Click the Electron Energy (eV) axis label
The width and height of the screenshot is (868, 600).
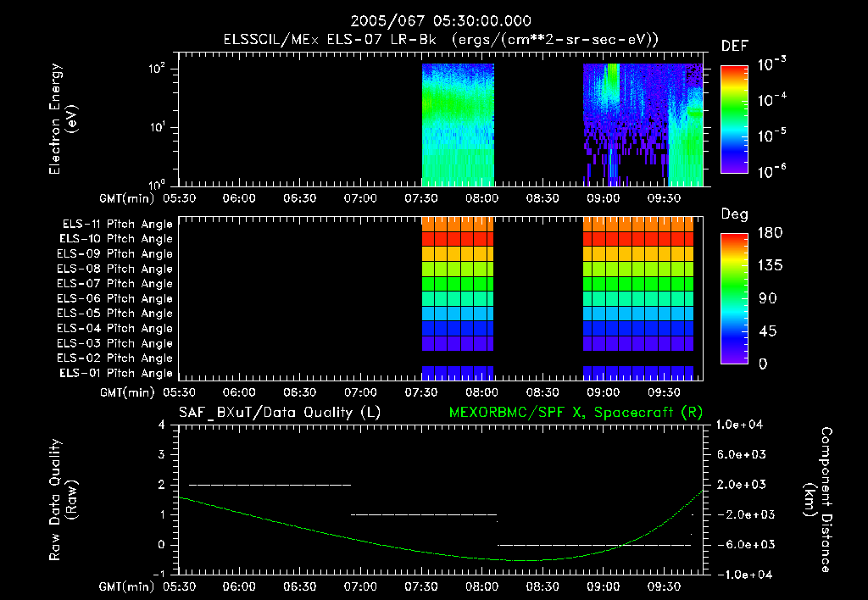63,119
